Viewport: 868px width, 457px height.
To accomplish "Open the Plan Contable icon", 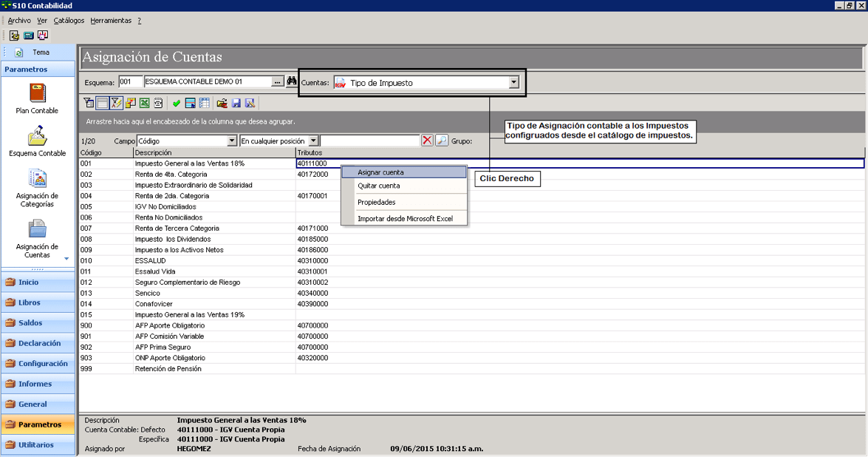I will 37,98.
